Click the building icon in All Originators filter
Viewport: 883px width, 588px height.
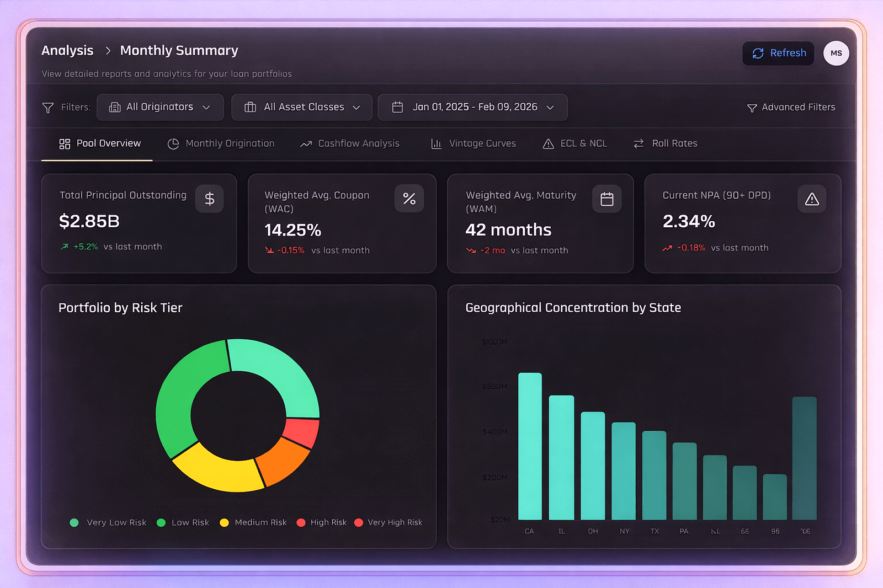(x=115, y=107)
